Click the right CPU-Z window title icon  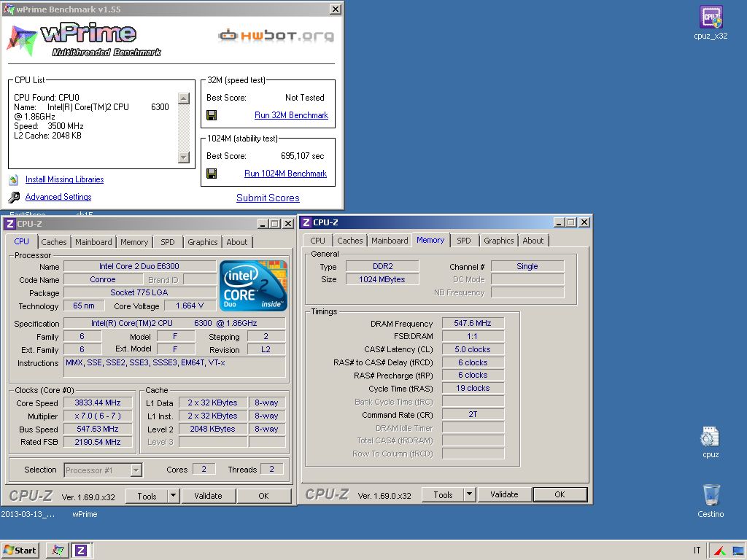point(306,222)
